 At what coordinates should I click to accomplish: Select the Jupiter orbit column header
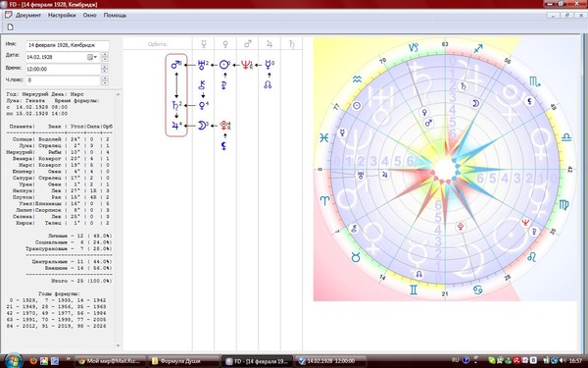(269, 44)
